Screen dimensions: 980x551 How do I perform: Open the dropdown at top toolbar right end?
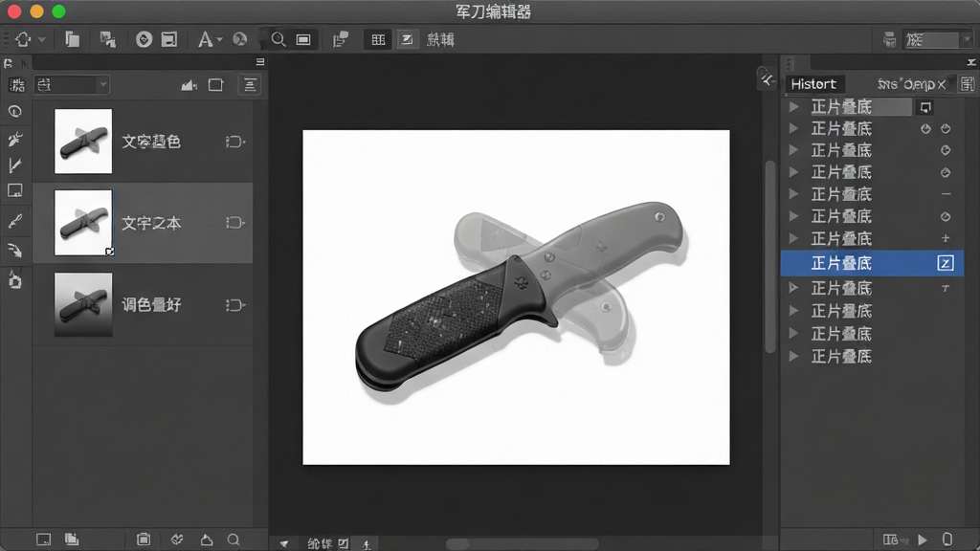[x=938, y=40]
